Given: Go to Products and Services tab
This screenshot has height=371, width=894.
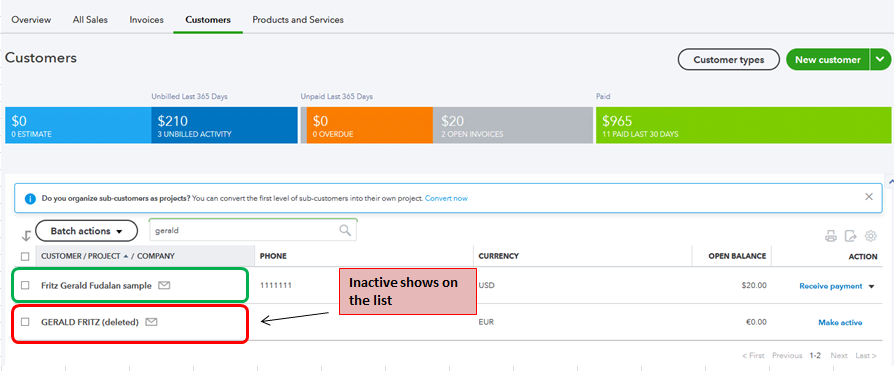Looking at the screenshot, I should pos(298,19).
